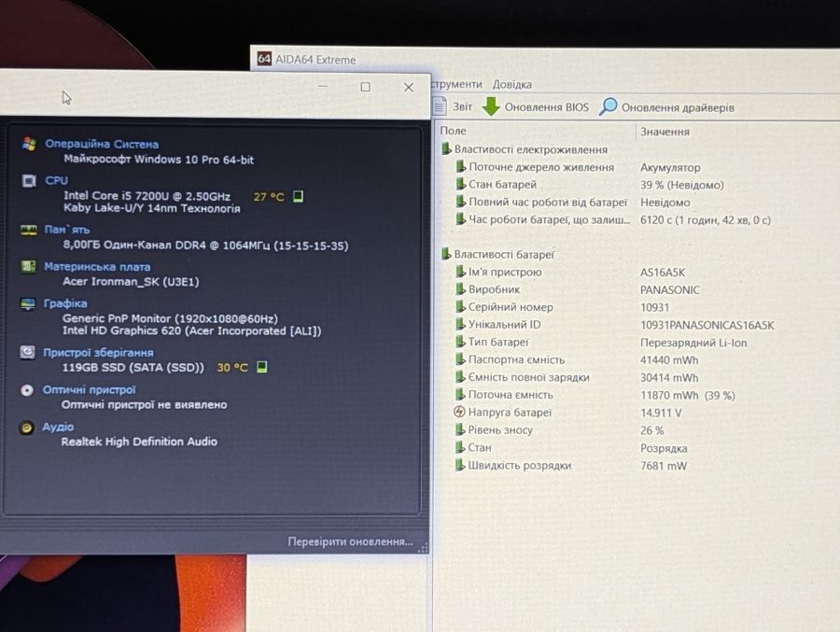
Task: Grab the resize grip in Speccy's corner
Action: click(x=423, y=548)
